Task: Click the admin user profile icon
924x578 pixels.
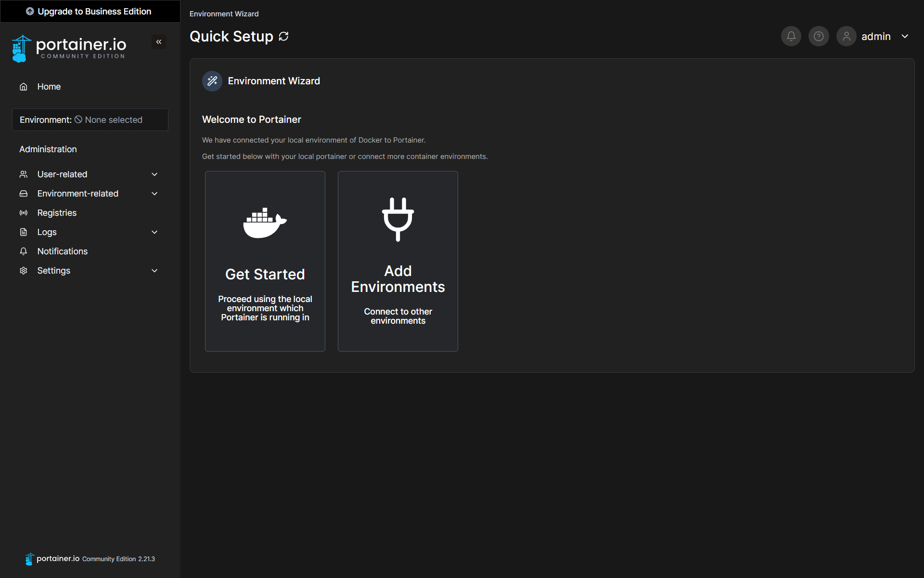Action: 846,36
